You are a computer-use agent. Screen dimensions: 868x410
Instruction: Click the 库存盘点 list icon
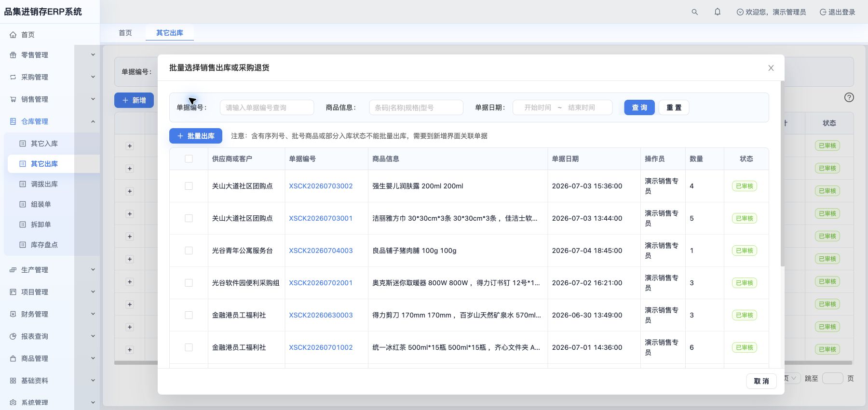[23, 245]
